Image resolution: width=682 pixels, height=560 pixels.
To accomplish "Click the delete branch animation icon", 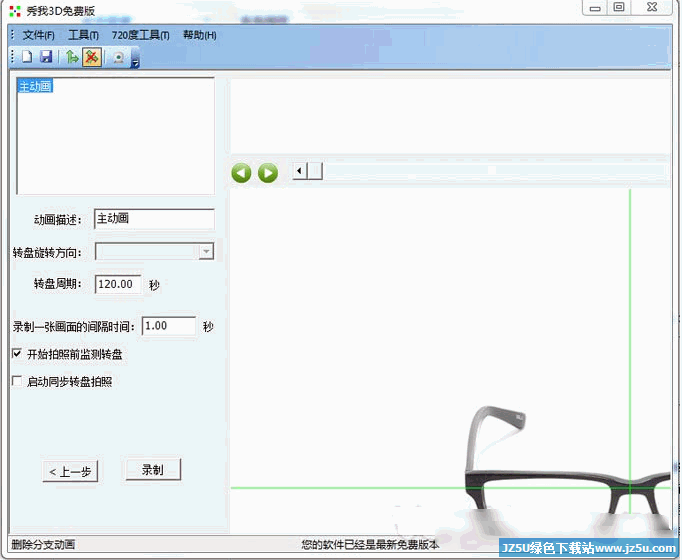I will 91,57.
